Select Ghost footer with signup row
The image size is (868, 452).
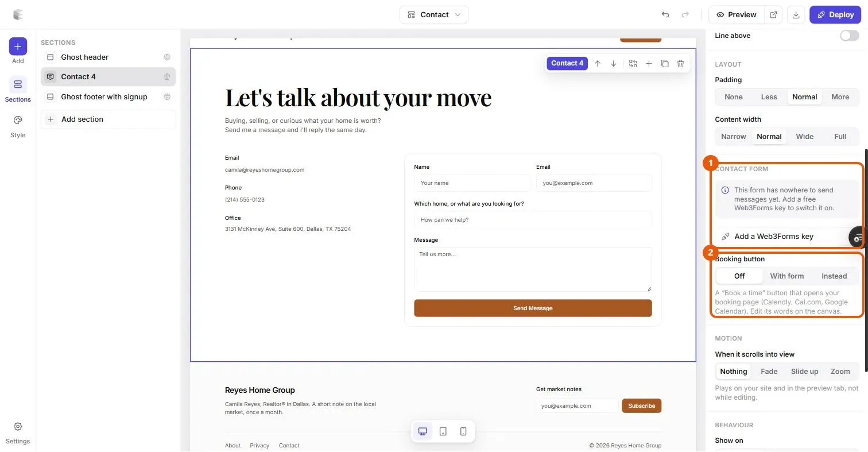(108, 96)
